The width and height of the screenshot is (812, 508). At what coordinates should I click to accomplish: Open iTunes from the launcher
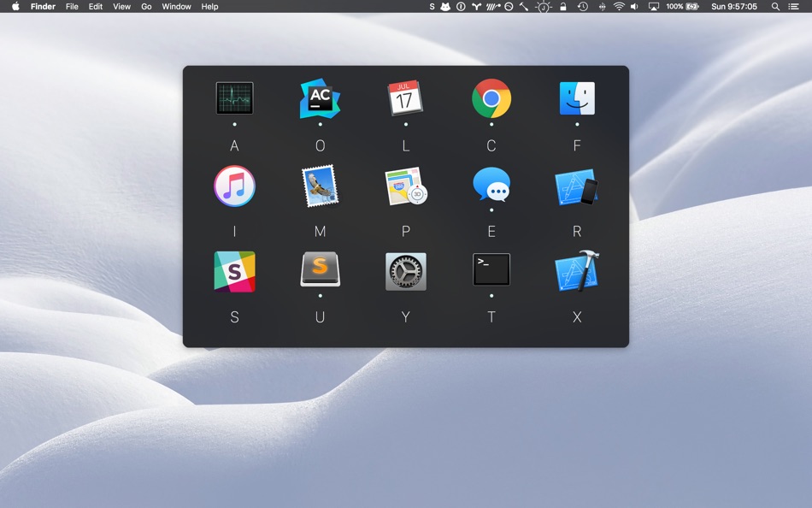click(234, 186)
